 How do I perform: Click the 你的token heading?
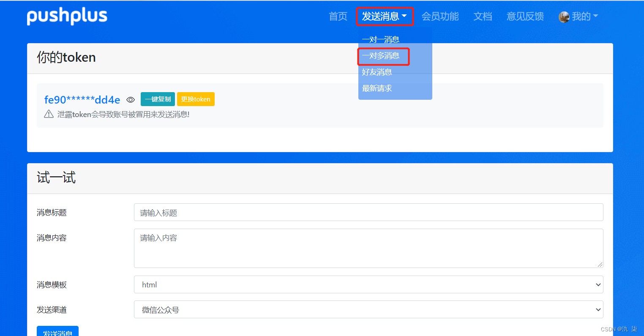pos(66,57)
